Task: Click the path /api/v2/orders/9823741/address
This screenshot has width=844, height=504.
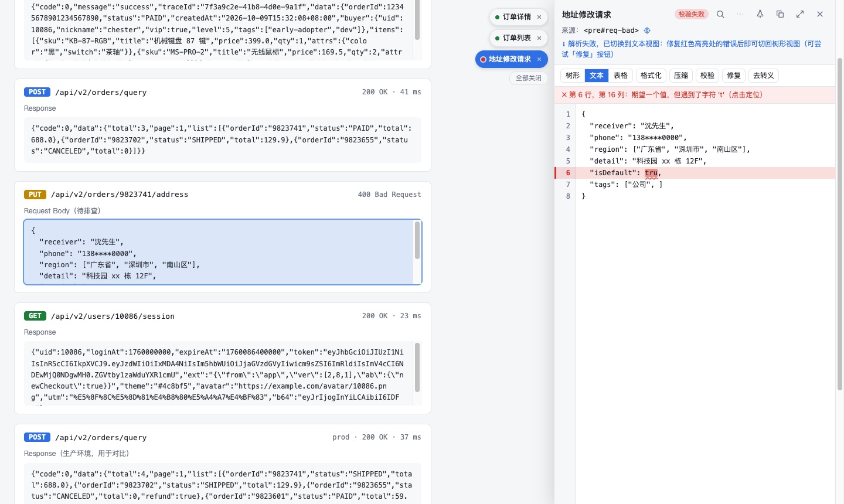Action: click(x=120, y=195)
